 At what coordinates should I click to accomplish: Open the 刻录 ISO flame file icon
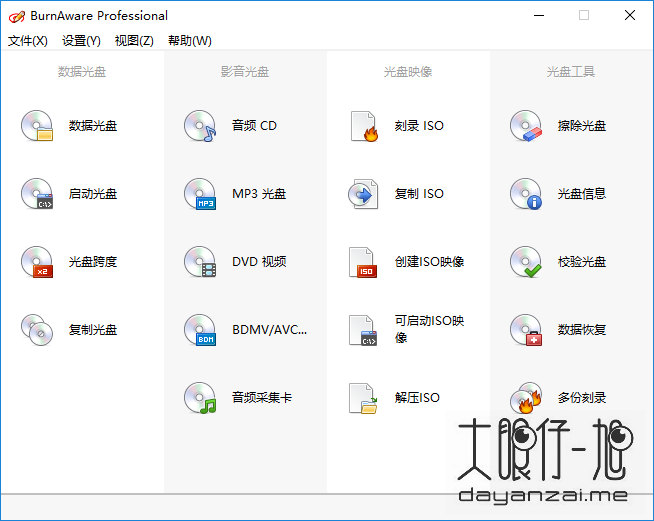364,126
